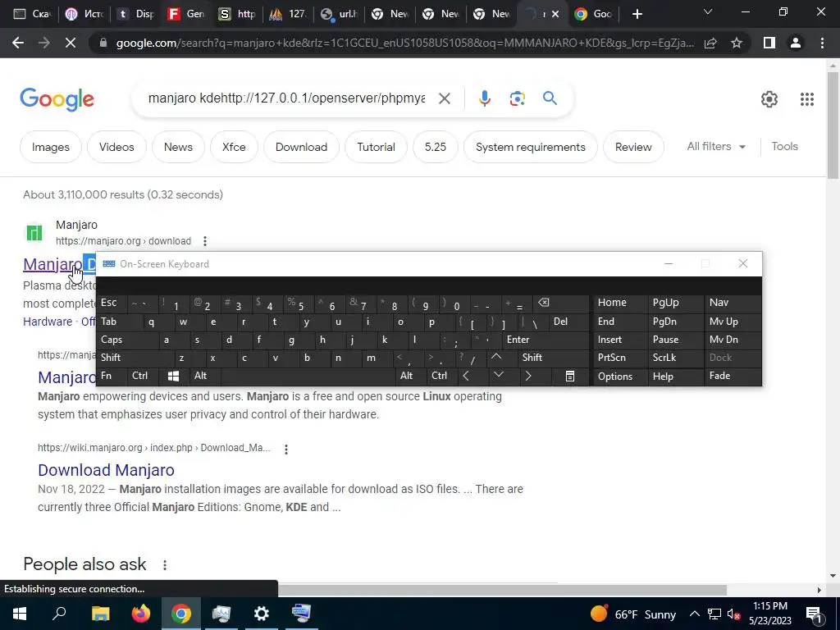The width and height of the screenshot is (840, 630).
Task: Toggle Fn key on On-Screen Keyboard
Action: 112,376
